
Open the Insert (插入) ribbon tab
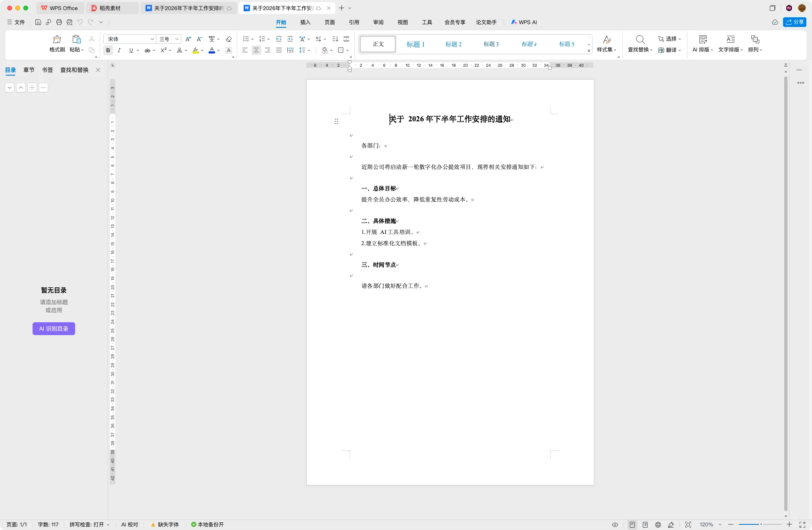tap(306, 22)
